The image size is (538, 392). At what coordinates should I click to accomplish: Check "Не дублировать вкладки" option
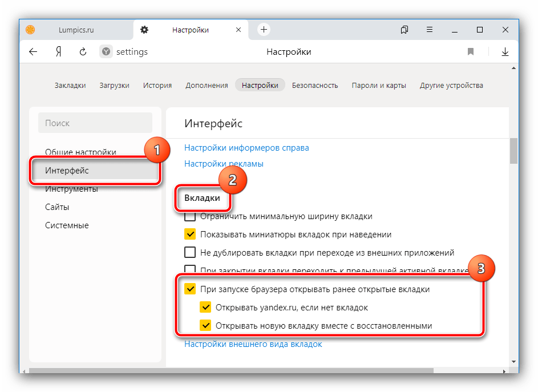click(190, 252)
